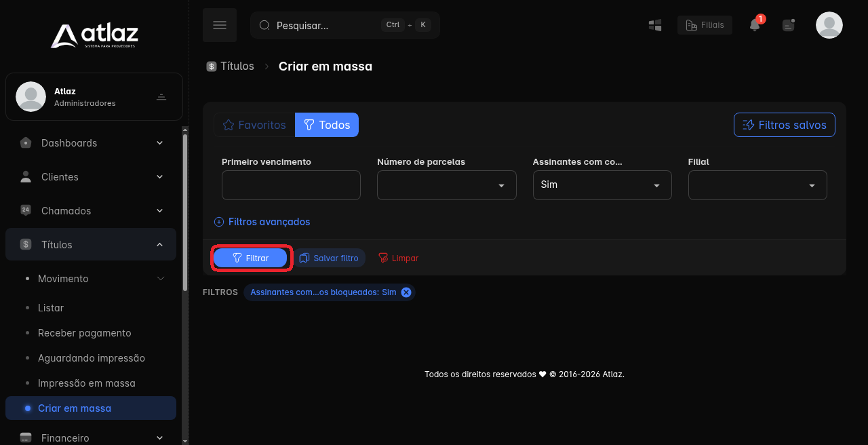Collapse the Títulos menu chevron
This screenshot has width=868, height=445.
[x=160, y=244]
